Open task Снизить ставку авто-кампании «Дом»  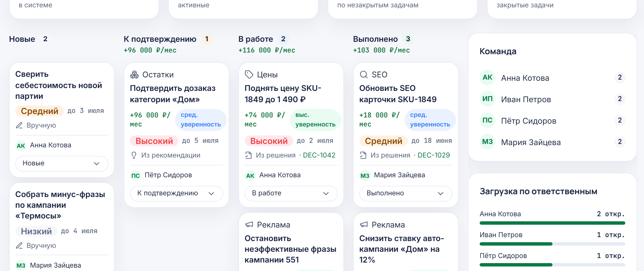(402, 249)
